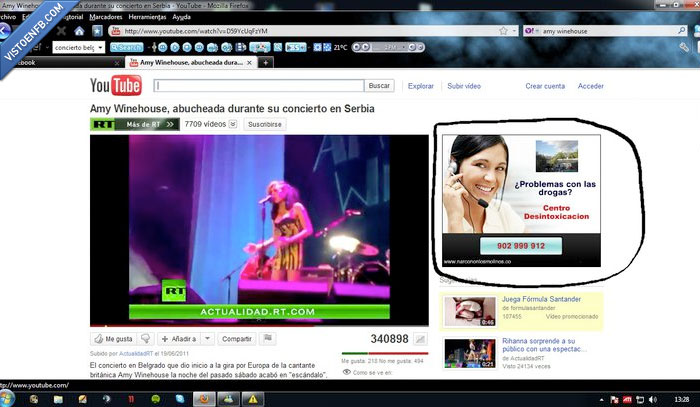
Task: Expand the concierto belg toolbar combo box
Action: point(100,47)
